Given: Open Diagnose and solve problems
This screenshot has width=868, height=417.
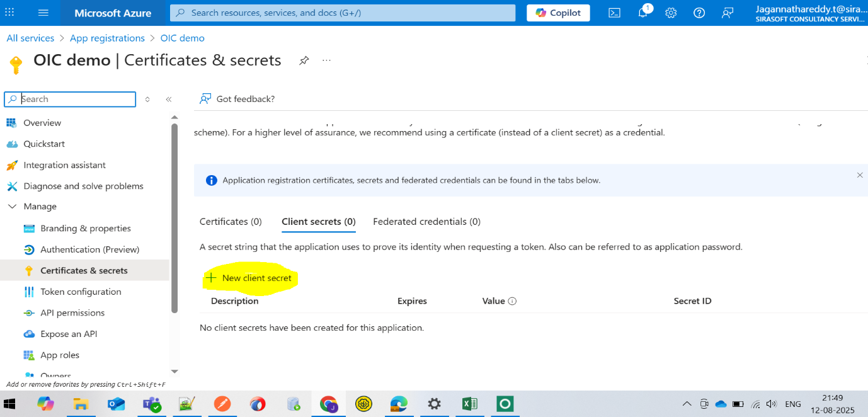Looking at the screenshot, I should coord(83,186).
